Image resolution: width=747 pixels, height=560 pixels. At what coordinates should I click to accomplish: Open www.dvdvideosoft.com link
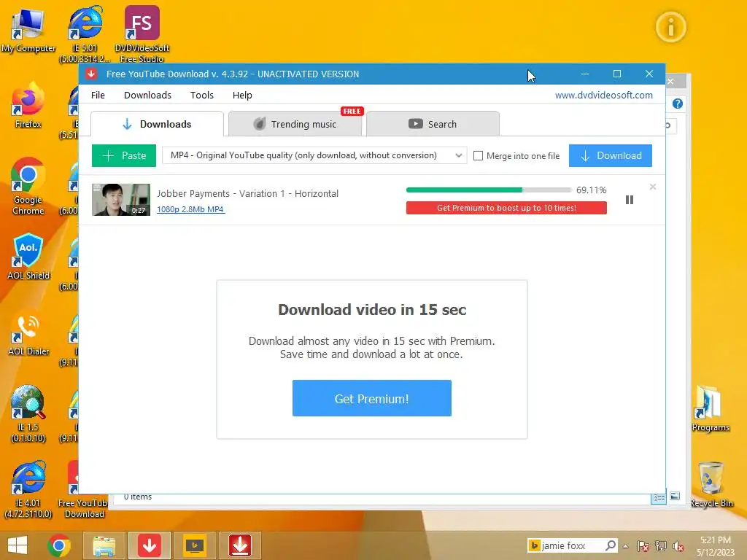click(x=603, y=96)
